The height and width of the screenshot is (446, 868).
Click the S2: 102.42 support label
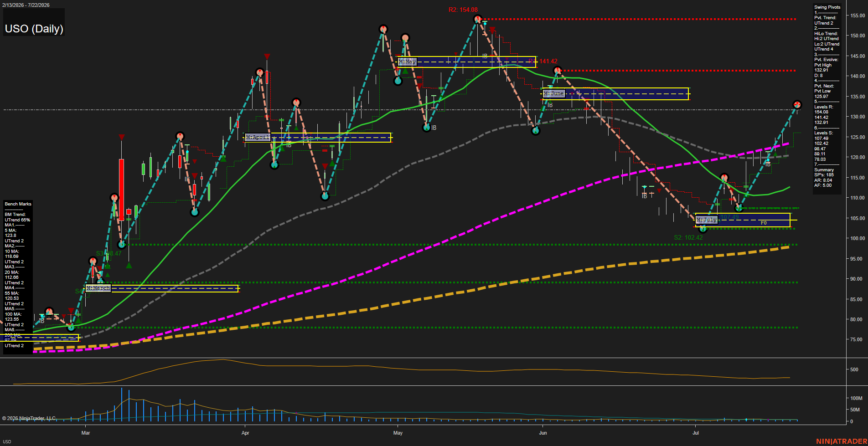tap(688, 237)
